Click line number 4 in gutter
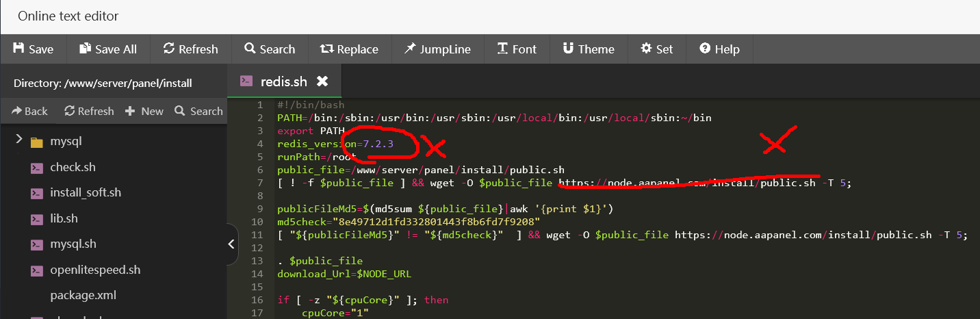980x319 pixels. [x=260, y=144]
